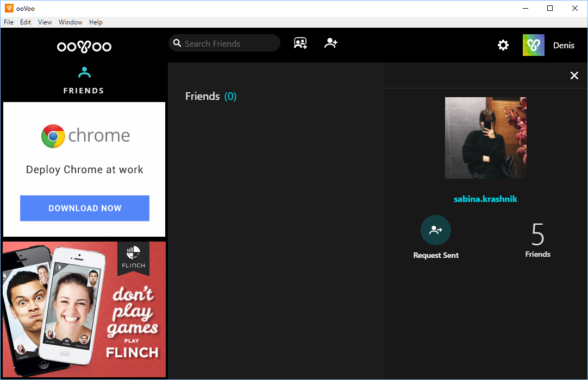
Task: Click the add friend icon
Action: click(331, 43)
